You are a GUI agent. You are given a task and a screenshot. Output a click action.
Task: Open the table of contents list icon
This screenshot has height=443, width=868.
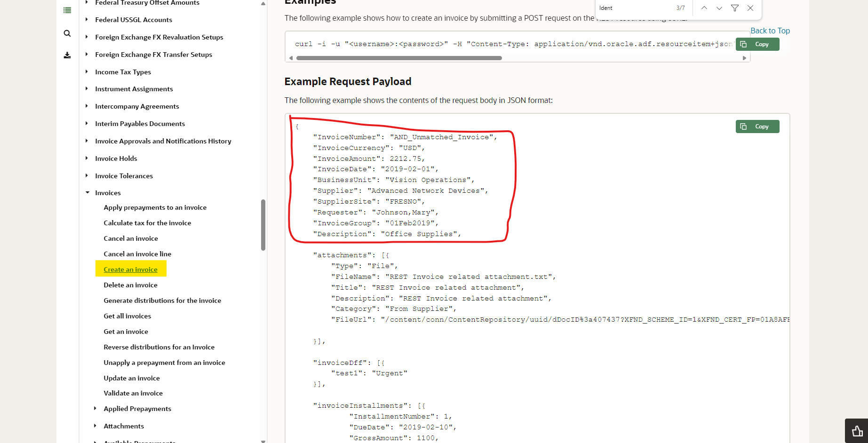coord(67,10)
